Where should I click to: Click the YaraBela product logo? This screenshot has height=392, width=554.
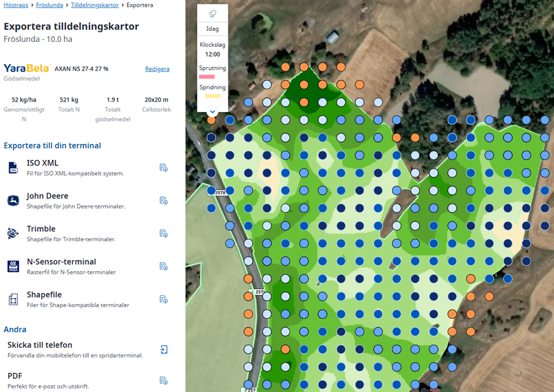(27, 68)
